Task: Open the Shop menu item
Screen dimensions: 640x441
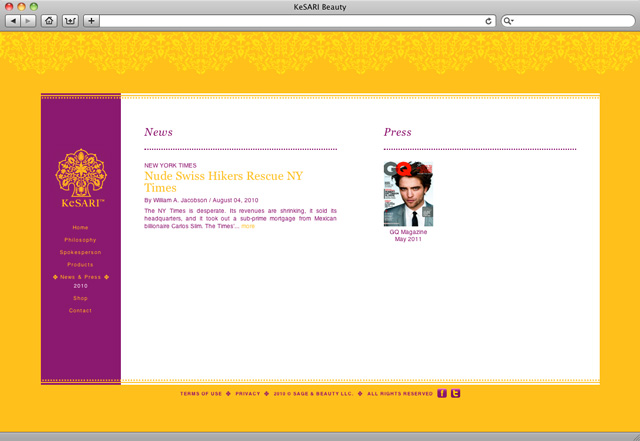Action: [80, 298]
